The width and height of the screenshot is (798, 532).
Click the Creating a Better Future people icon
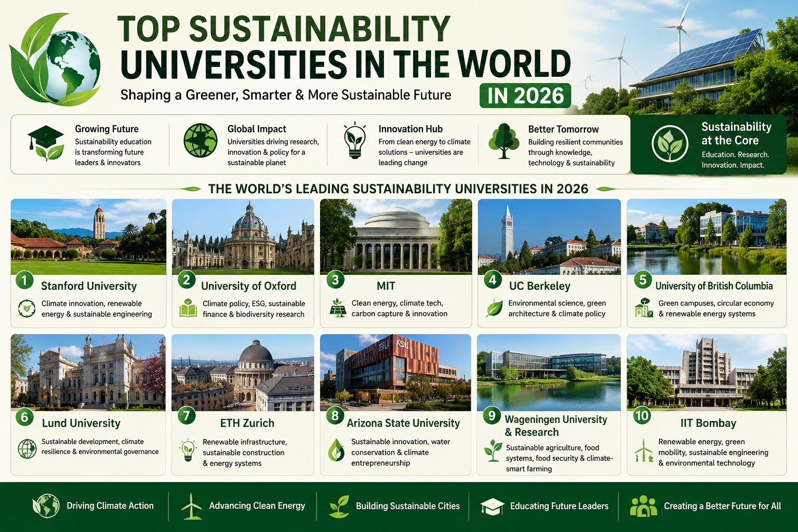pyautogui.click(x=643, y=506)
